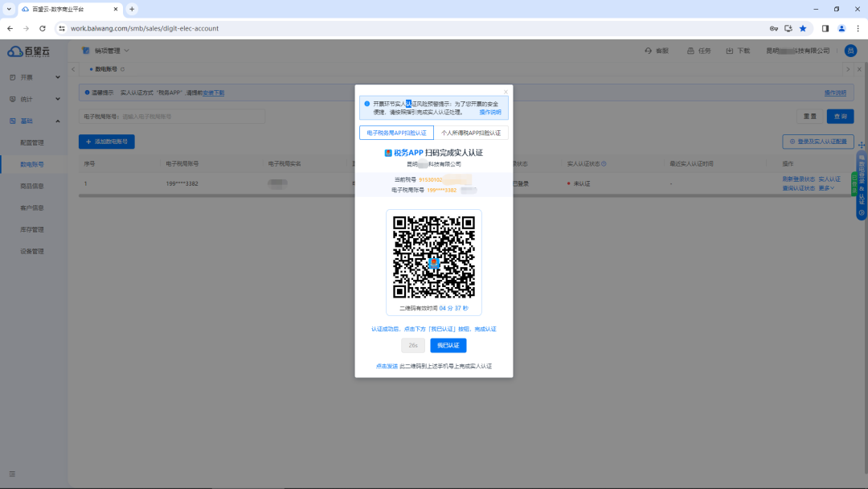Open 下载 downloads icon in header

click(x=730, y=51)
